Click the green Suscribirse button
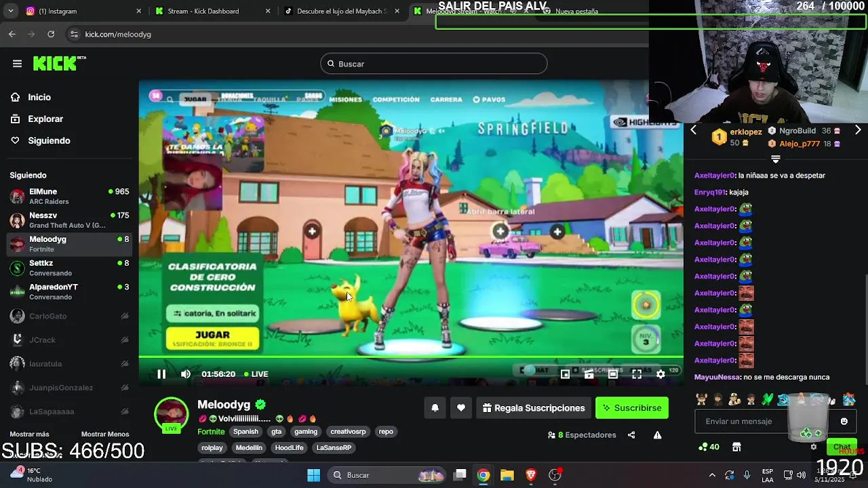This screenshot has height=488, width=868. [632, 408]
